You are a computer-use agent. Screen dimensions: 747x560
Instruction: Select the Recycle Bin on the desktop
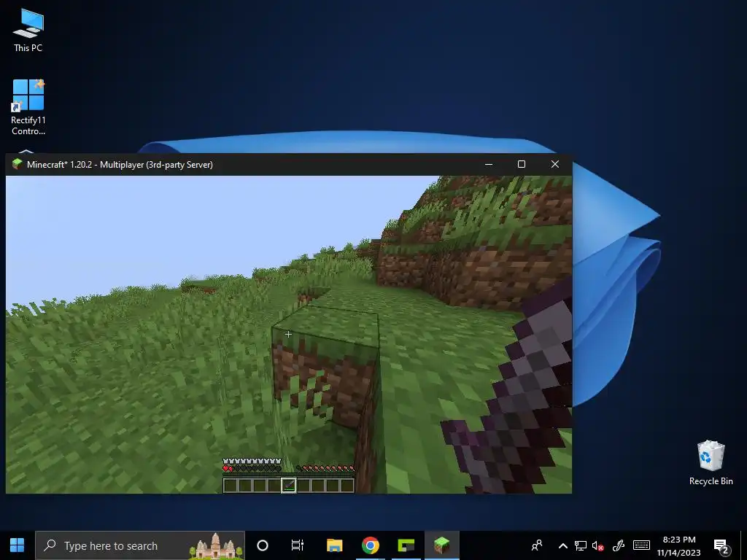(x=711, y=463)
